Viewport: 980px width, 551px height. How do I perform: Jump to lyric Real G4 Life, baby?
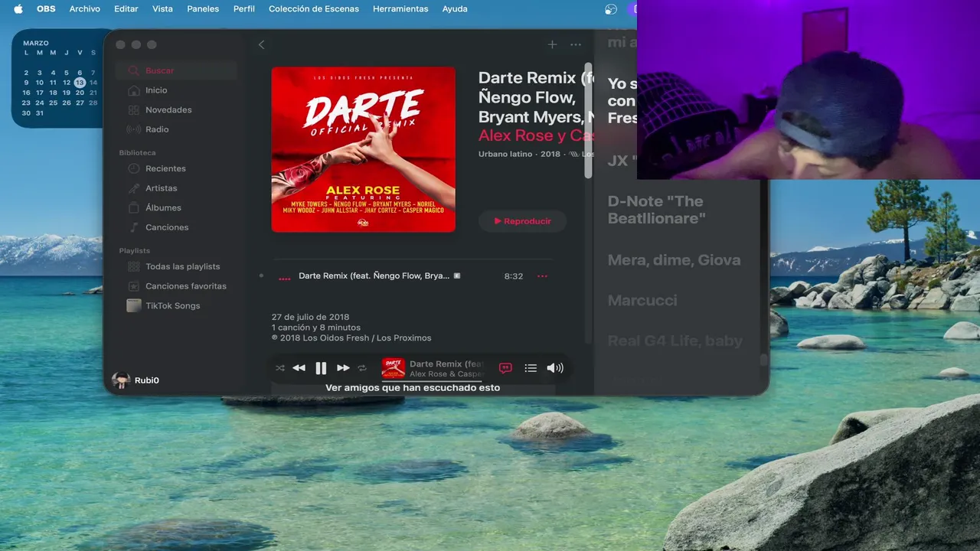(675, 341)
